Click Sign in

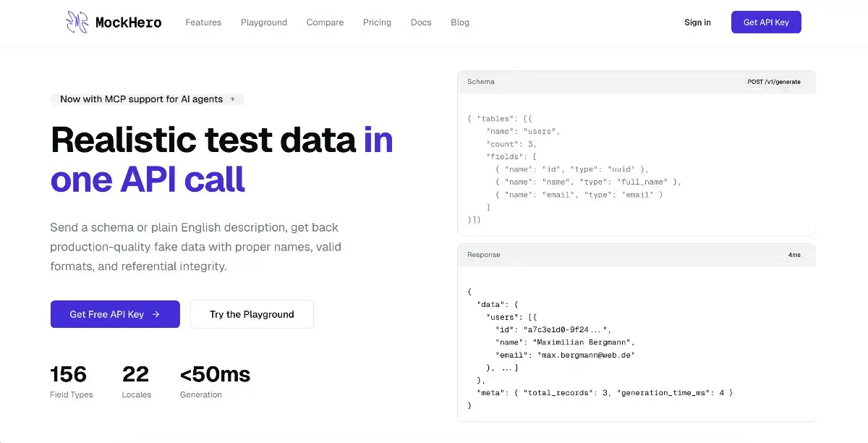[x=697, y=22]
